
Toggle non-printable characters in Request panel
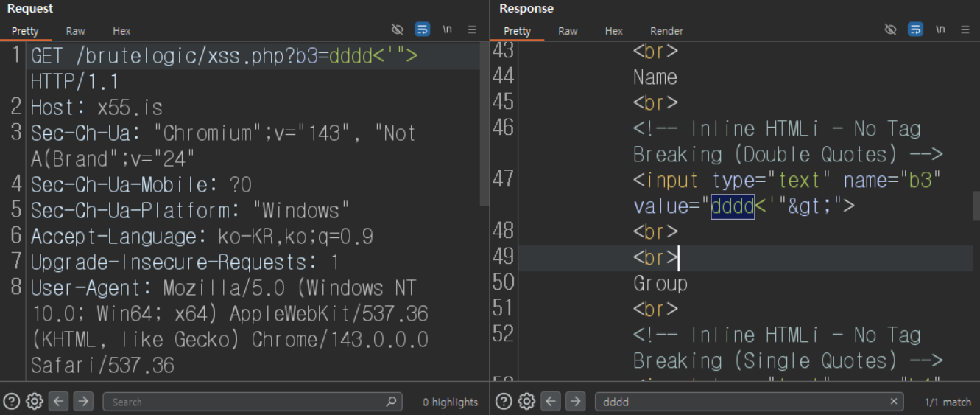point(448,29)
